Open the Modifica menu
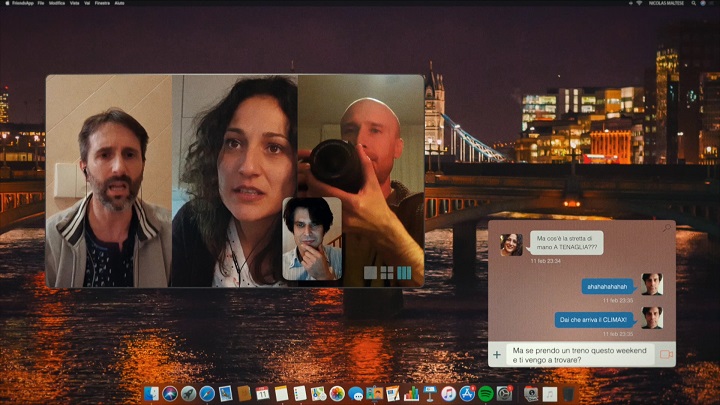The width and height of the screenshot is (720, 405). pyautogui.click(x=58, y=4)
